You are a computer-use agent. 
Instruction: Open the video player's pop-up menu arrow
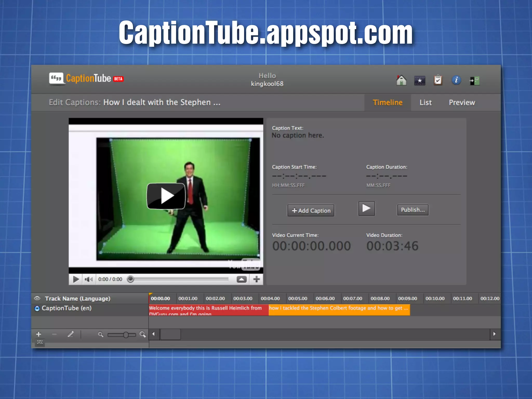click(242, 280)
